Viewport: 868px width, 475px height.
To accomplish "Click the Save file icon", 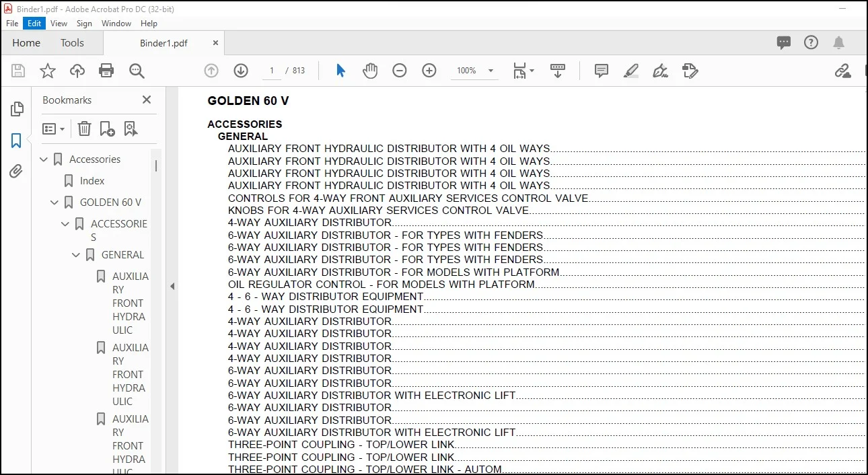I will (x=18, y=71).
